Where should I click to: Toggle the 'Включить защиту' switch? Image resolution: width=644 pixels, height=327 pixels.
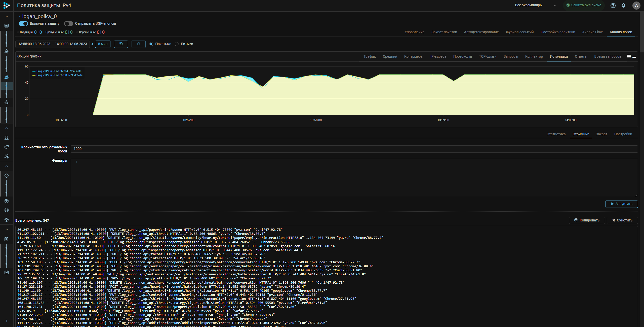coord(23,23)
